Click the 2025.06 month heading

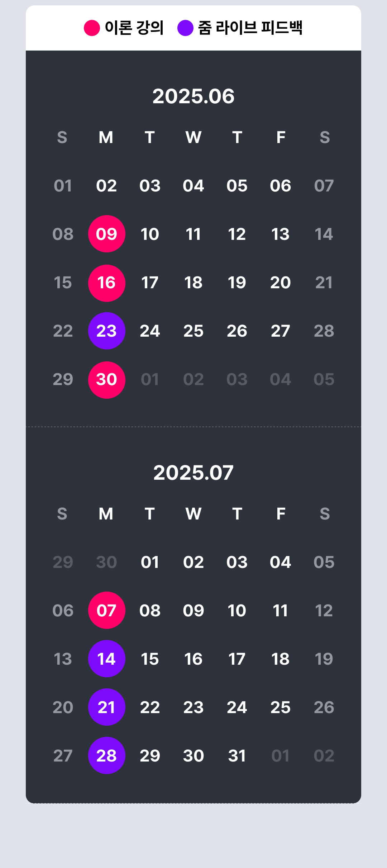193,96
